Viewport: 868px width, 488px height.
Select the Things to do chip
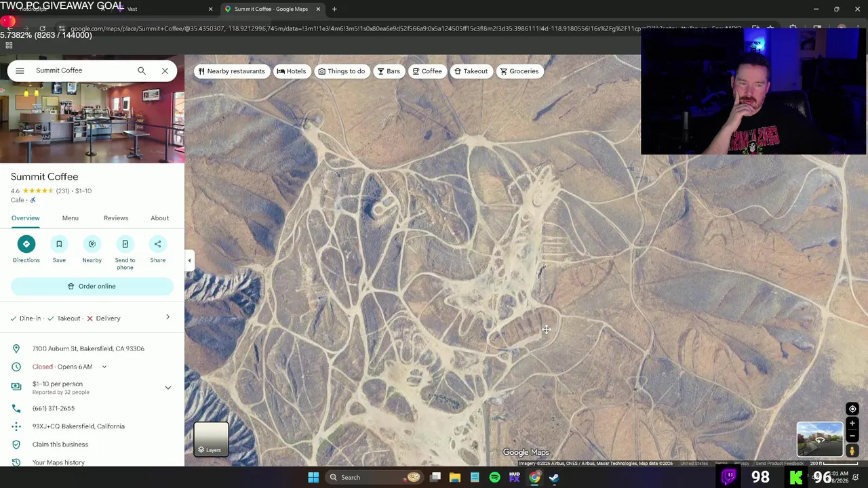click(x=342, y=71)
